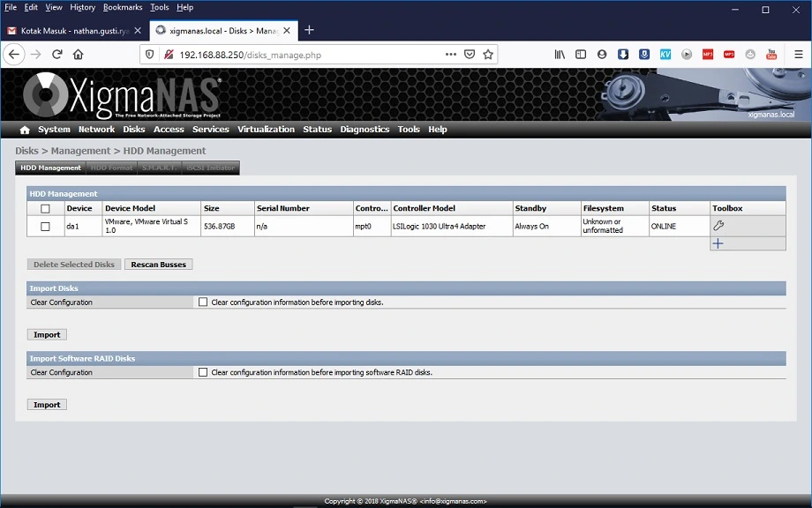
Task: Click Import under Import Software RAID Disks
Action: point(47,405)
